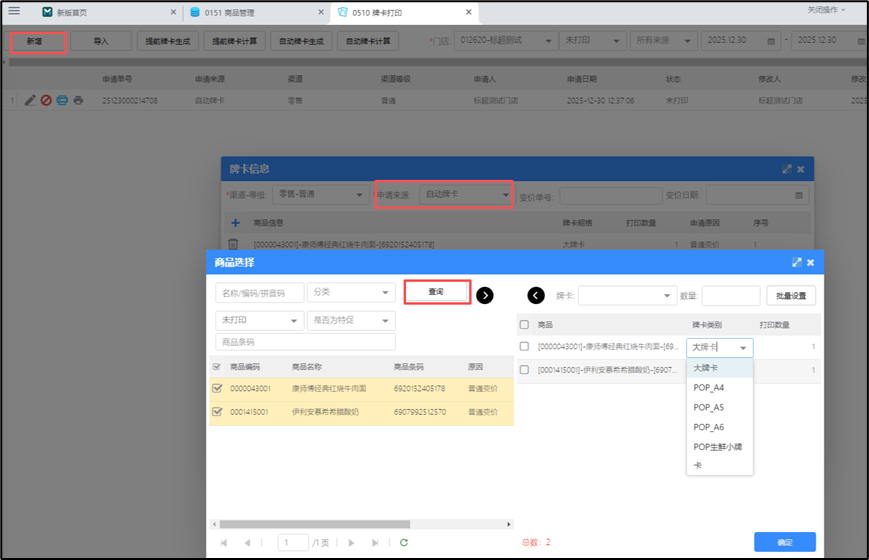Click the 查询 search button
The height and width of the screenshot is (560, 869).
[436, 292]
